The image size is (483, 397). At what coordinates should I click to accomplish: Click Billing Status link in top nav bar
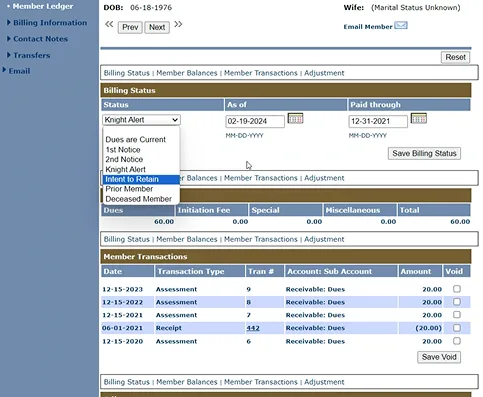tap(127, 73)
